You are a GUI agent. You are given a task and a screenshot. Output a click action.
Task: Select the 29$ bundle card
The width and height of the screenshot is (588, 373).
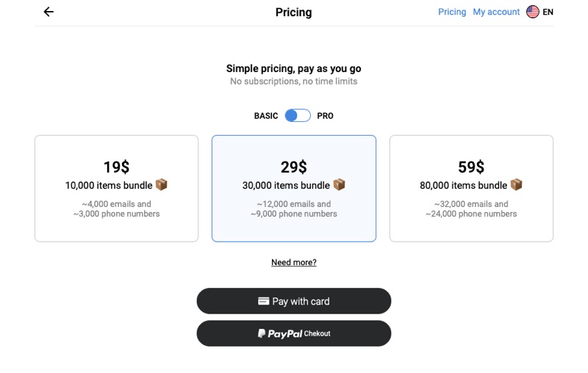click(x=293, y=189)
